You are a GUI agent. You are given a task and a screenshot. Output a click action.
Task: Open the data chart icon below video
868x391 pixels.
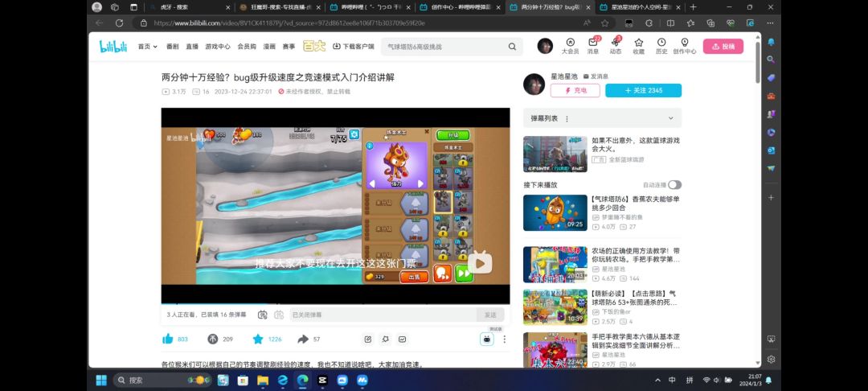[x=403, y=339]
